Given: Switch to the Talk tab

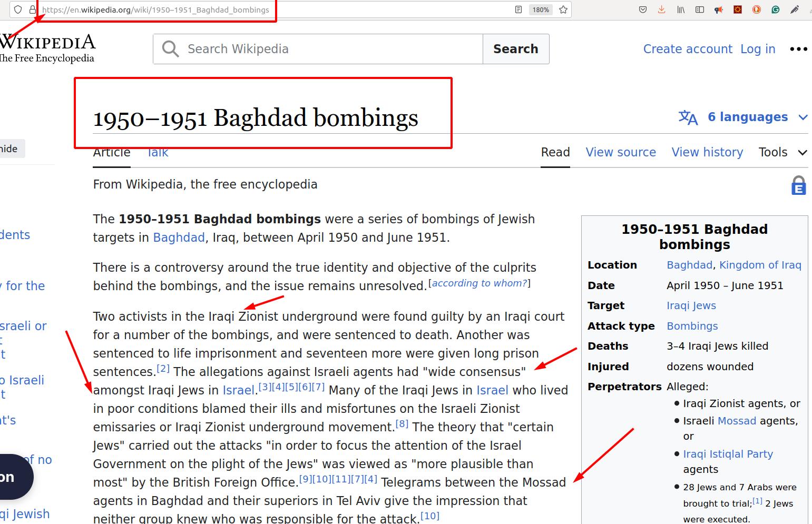Looking at the screenshot, I should pos(158,153).
